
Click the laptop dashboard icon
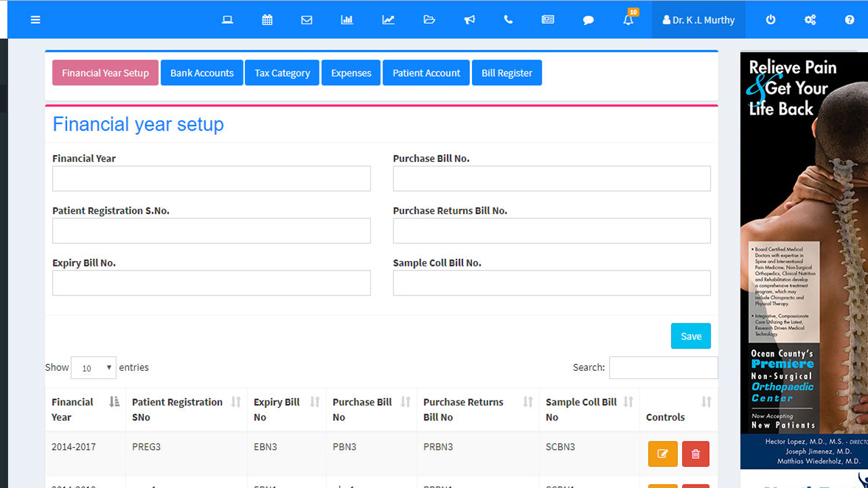pos(228,20)
